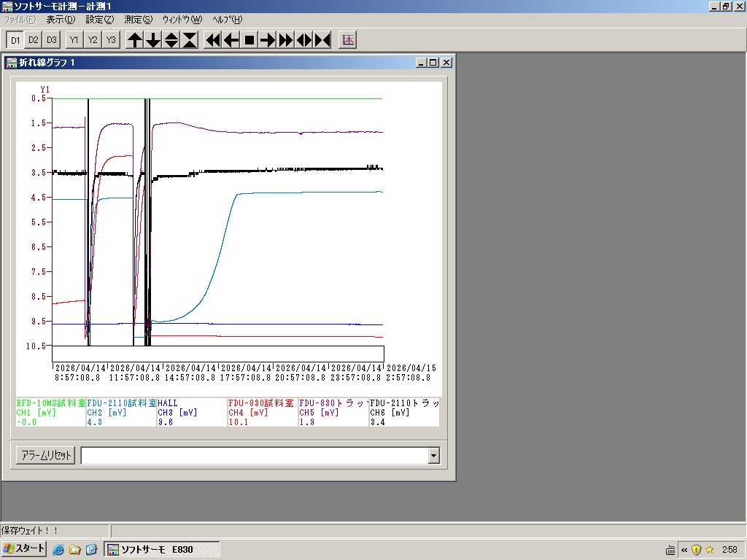Expand the alarm message dropdown arrow
Image resolution: width=747 pixels, height=560 pixels.
pyautogui.click(x=434, y=456)
